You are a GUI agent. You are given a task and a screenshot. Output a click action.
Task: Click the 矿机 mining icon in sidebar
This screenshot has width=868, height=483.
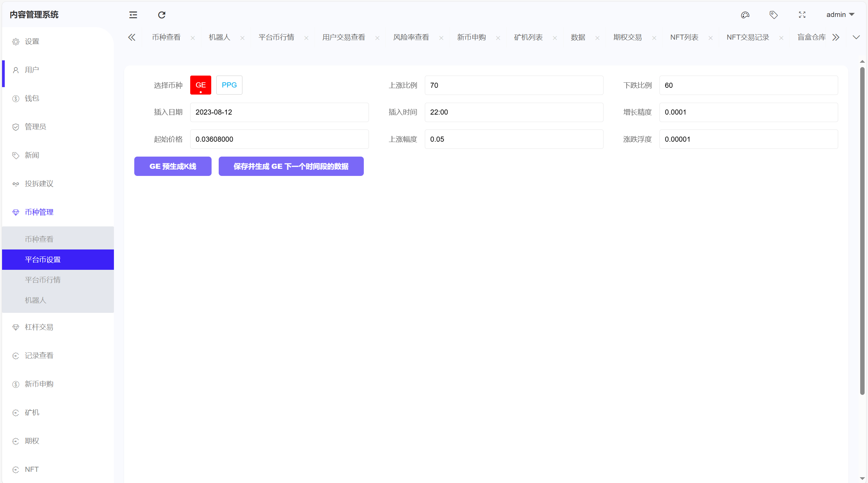pos(16,413)
